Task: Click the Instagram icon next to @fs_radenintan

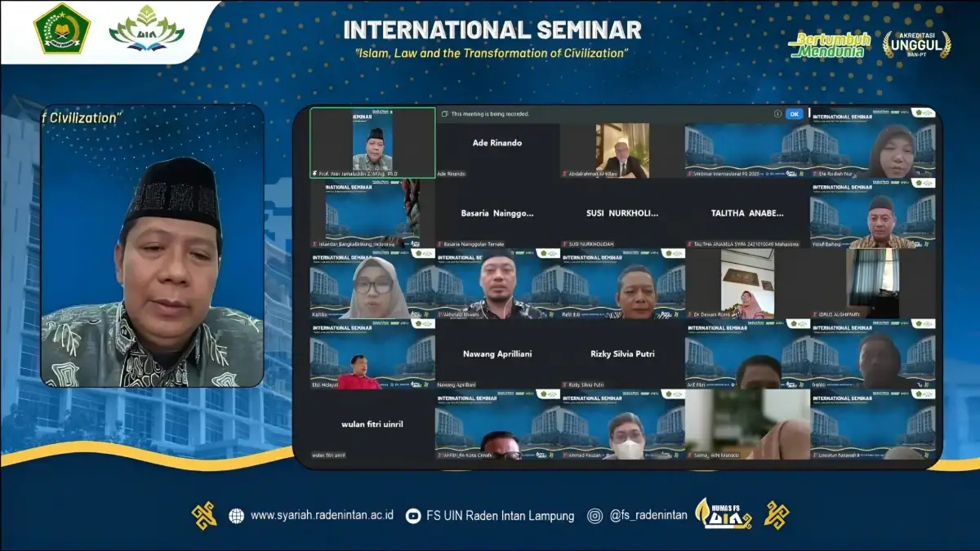Action: 594,515
